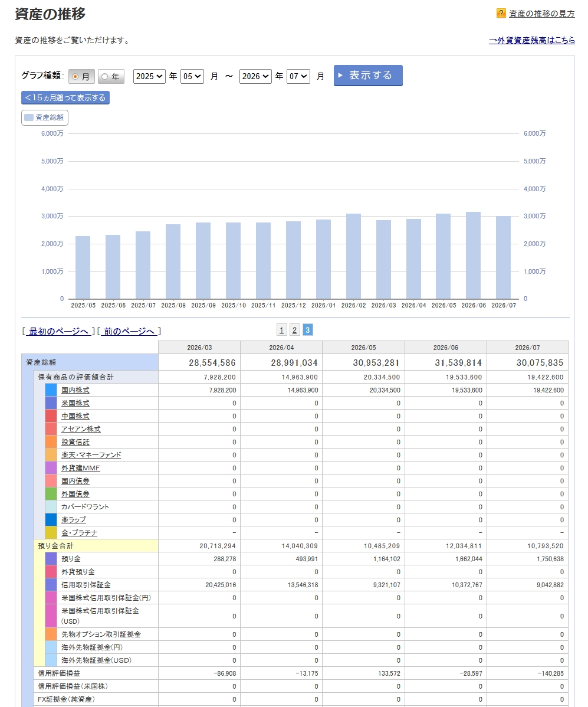Viewport: 588px width, 707px height.
Task: Toggle the 資産総額 chart legend
Action: [x=45, y=117]
